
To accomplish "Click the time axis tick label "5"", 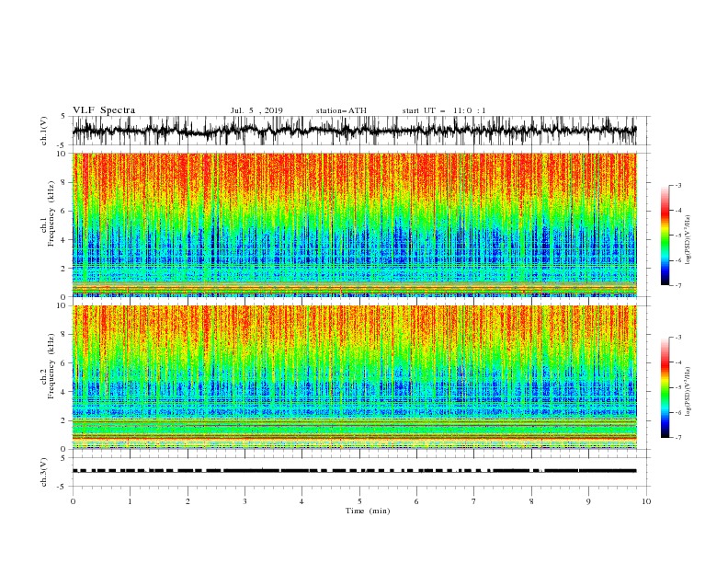I will click(359, 501).
